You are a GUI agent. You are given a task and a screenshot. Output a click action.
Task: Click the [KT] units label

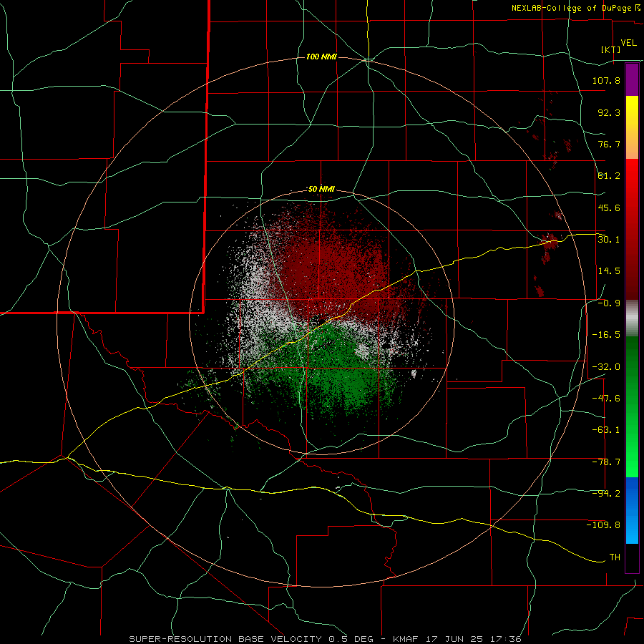click(610, 49)
